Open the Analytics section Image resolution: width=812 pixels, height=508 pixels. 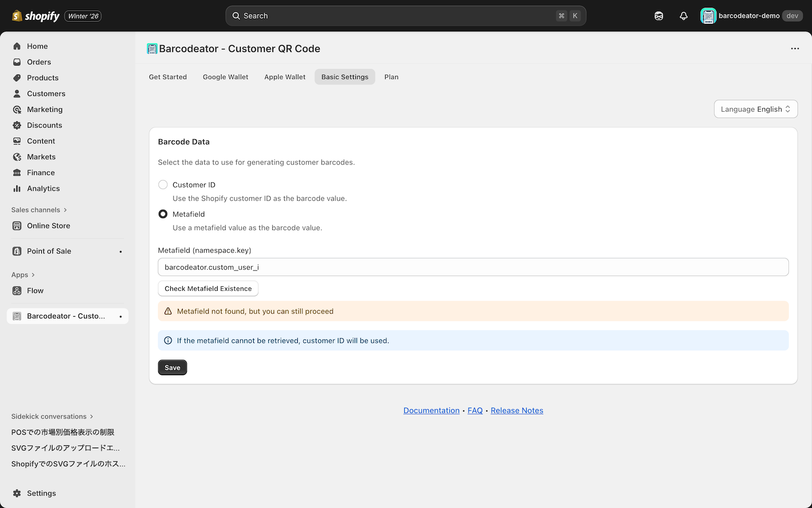43,189
